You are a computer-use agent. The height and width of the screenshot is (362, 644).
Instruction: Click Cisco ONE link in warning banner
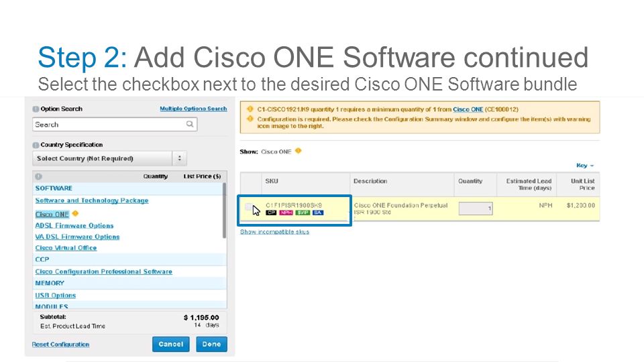pyautogui.click(x=468, y=109)
